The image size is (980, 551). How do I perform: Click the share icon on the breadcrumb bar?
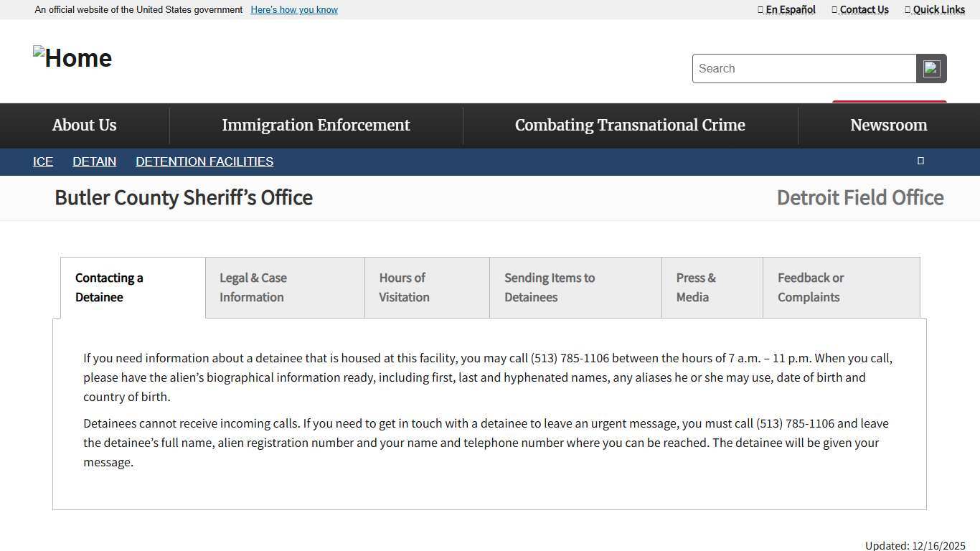tap(920, 161)
